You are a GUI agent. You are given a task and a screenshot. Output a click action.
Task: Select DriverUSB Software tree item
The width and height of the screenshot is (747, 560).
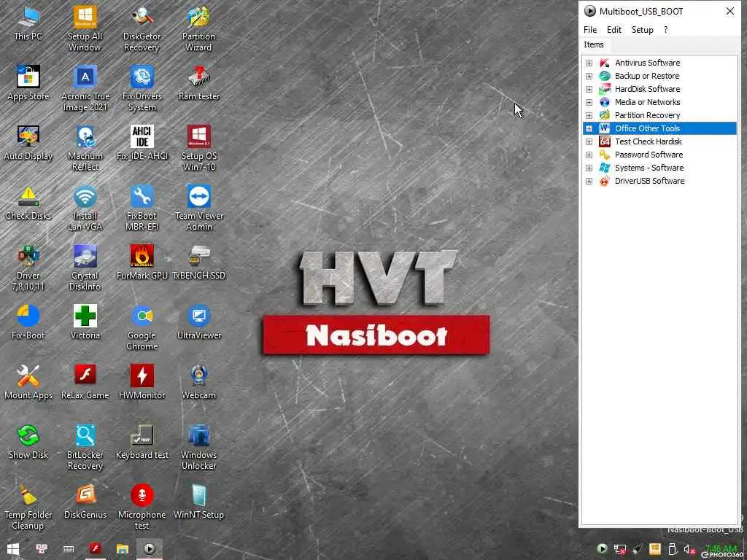click(649, 181)
